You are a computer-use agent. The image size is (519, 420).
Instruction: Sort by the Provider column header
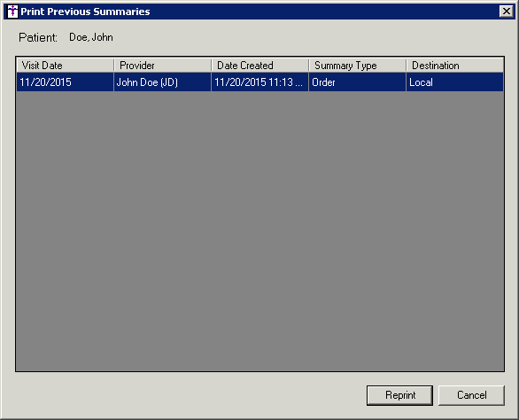click(x=162, y=66)
